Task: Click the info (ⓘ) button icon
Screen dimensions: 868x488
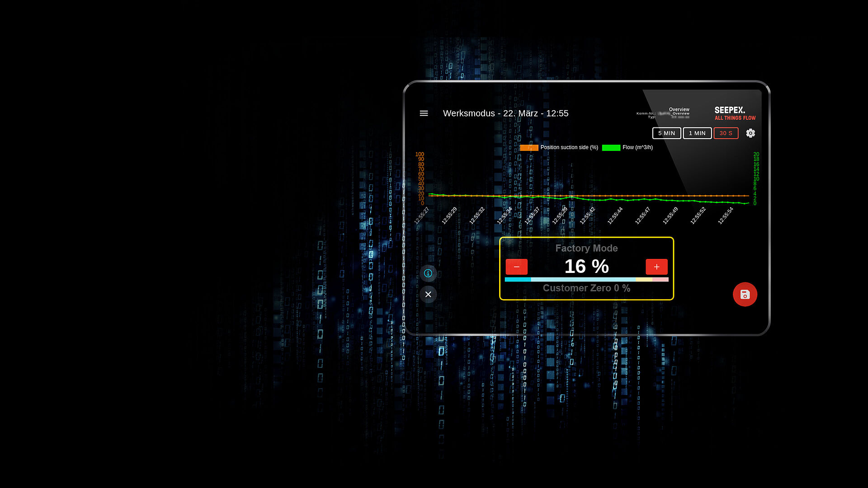Action: (428, 273)
